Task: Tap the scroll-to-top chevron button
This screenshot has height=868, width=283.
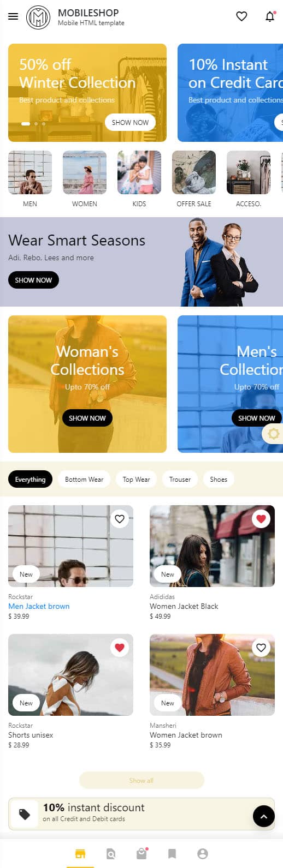Action: 264,816
